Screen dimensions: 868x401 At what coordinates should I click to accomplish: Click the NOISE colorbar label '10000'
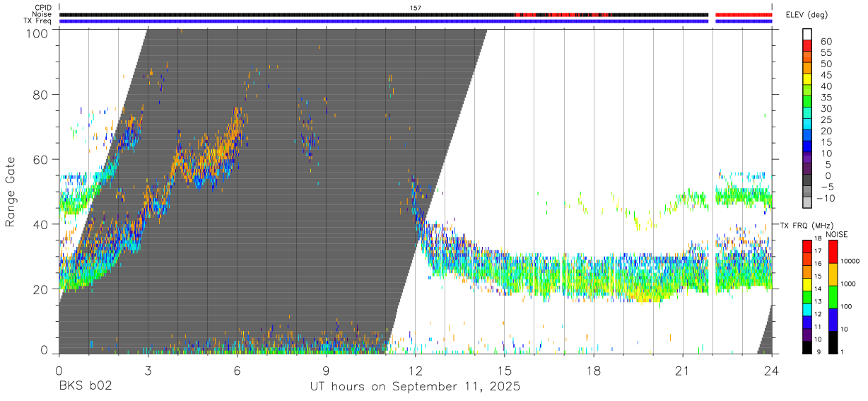coord(852,261)
